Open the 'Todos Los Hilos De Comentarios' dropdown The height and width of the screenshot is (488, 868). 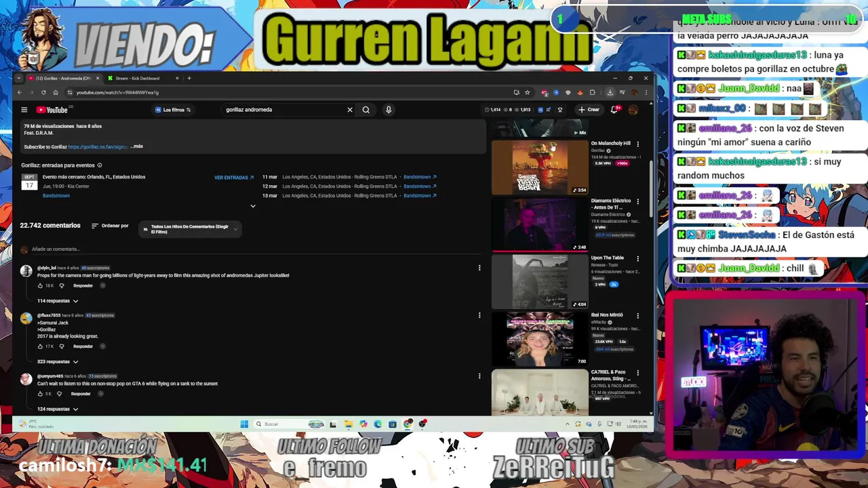191,229
